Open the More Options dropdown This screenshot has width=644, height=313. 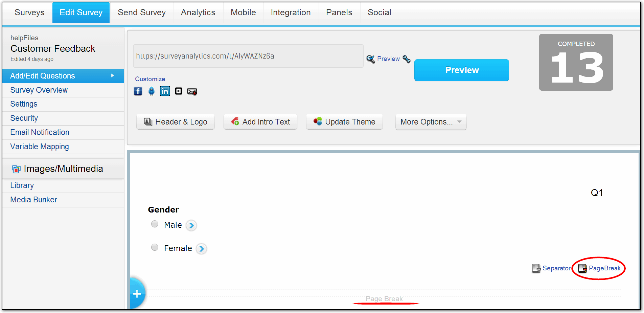point(431,122)
